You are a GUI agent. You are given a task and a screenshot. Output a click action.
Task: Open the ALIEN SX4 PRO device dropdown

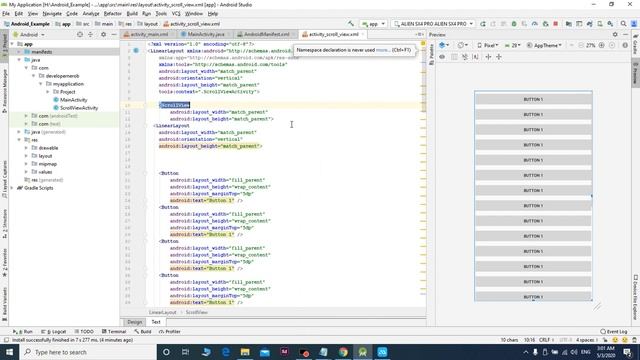coord(433,24)
